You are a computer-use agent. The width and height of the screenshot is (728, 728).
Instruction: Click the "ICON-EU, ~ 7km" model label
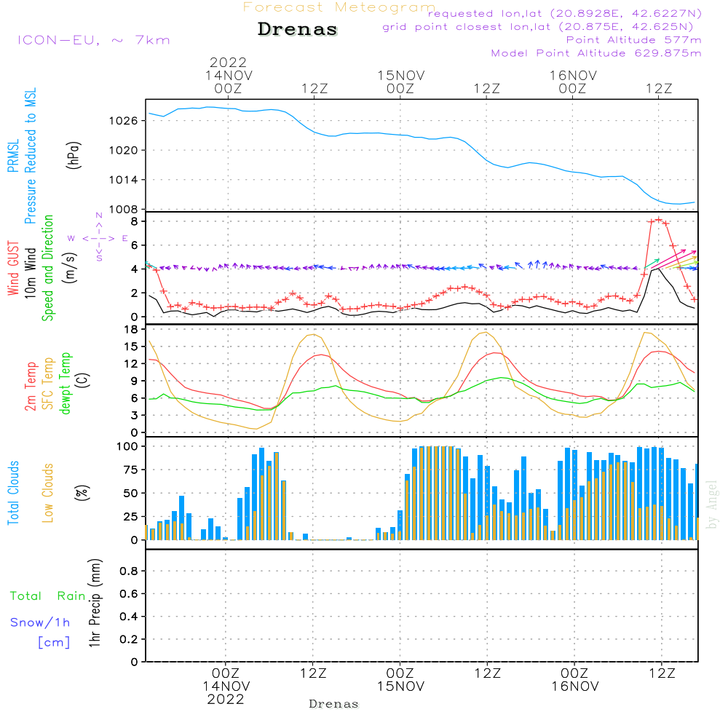click(x=94, y=40)
